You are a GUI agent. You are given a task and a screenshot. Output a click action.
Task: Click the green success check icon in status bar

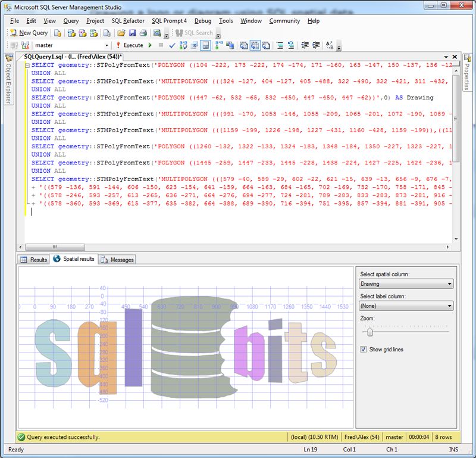[21, 437]
